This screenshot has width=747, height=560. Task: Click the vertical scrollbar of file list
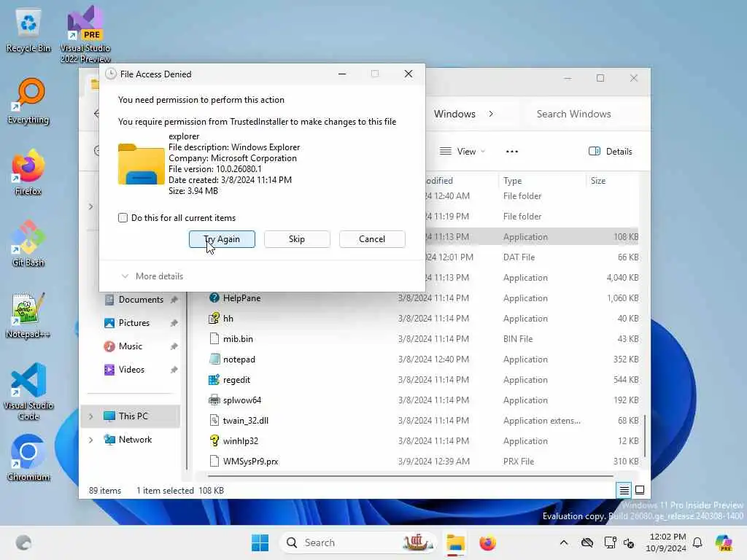click(645, 435)
